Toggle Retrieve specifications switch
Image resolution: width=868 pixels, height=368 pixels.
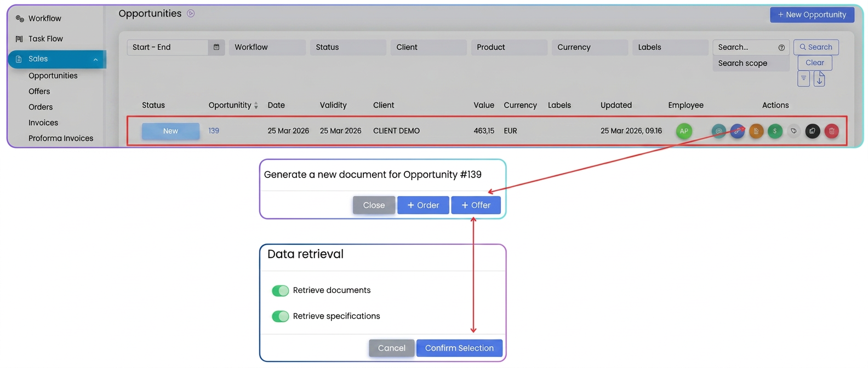coord(280,316)
